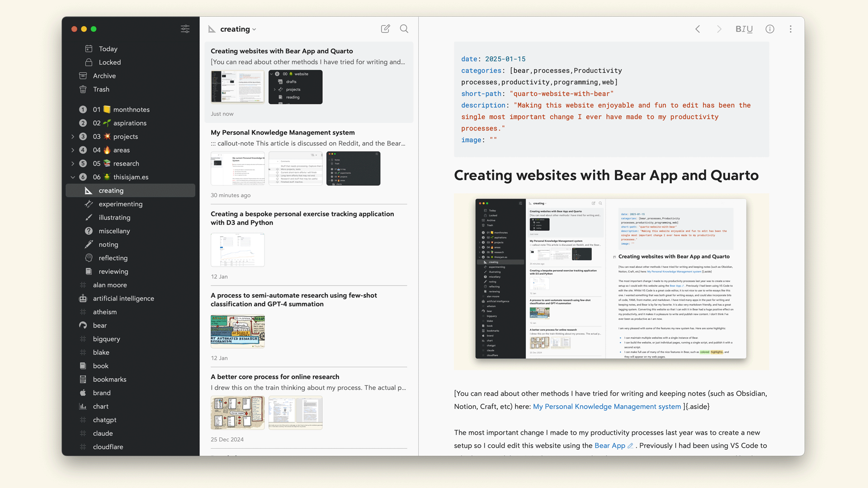Click the sidebar filter sliders icon
868x488 pixels.
pyautogui.click(x=185, y=29)
